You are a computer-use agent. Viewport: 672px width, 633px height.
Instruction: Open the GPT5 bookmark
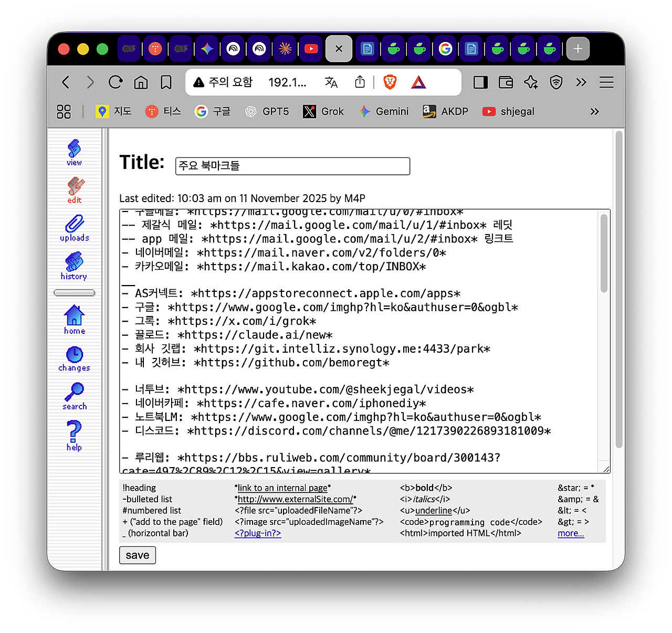pos(267,111)
